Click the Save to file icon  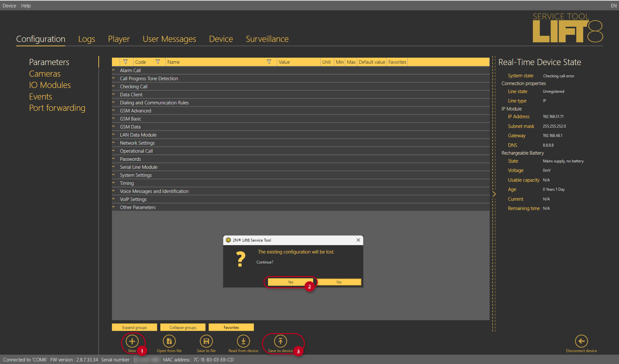206,341
